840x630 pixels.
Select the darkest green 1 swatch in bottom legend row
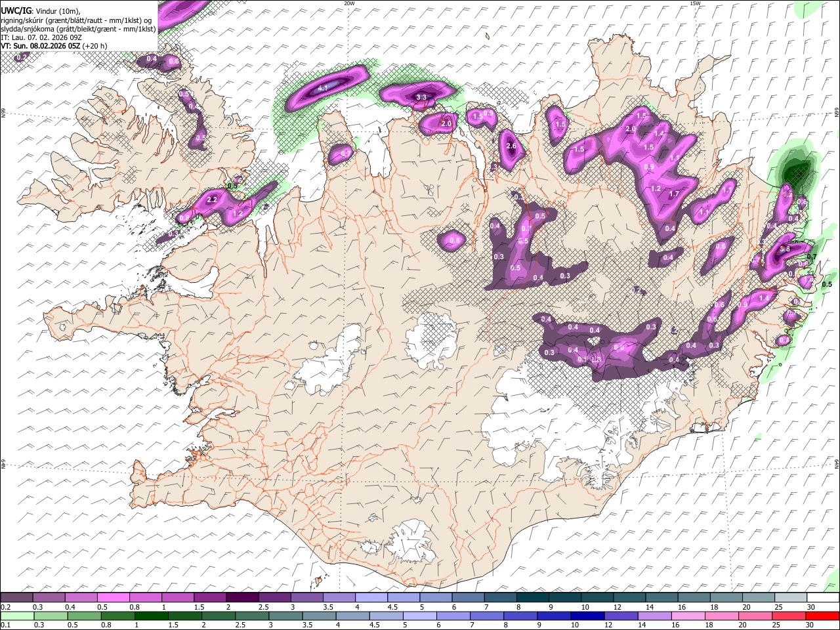[x=151, y=616]
